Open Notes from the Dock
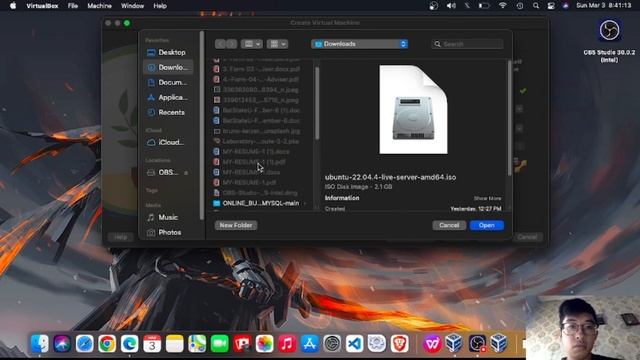640x360 pixels. pos(175,344)
